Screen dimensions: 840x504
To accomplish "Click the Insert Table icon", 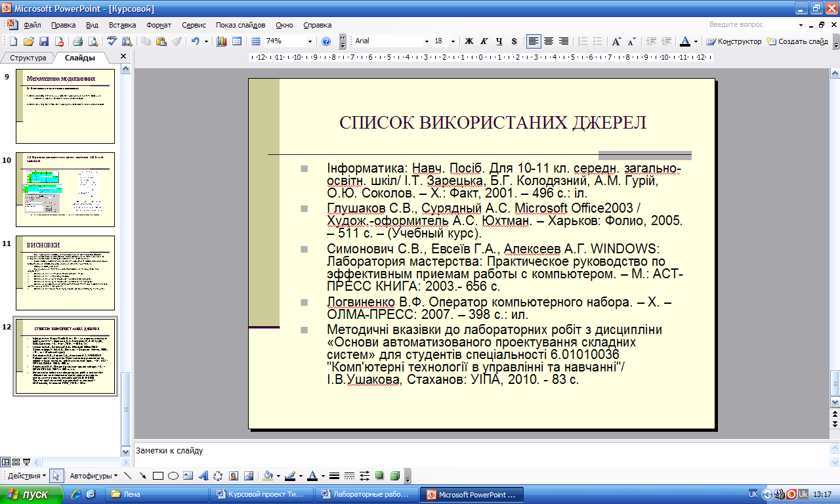I will [x=237, y=41].
